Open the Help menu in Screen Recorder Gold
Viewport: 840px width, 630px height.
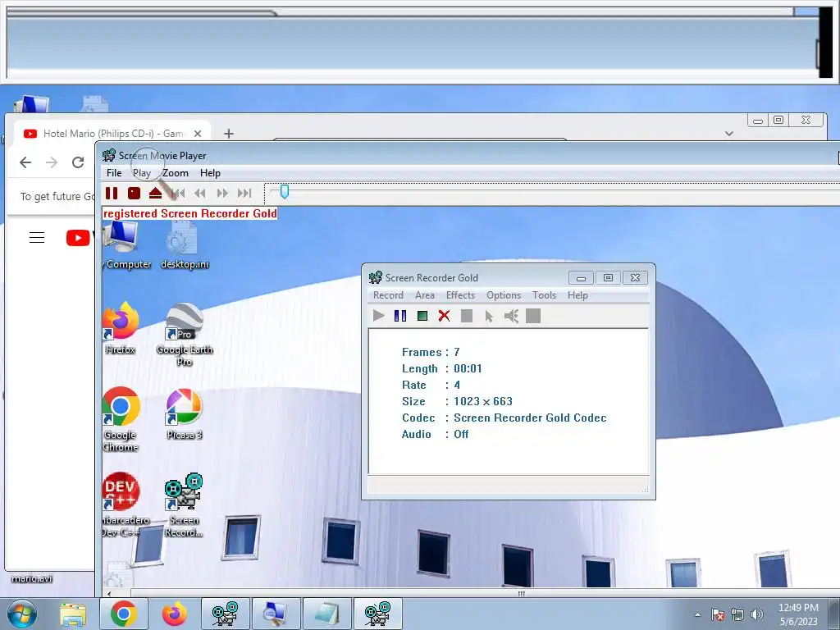tap(578, 295)
